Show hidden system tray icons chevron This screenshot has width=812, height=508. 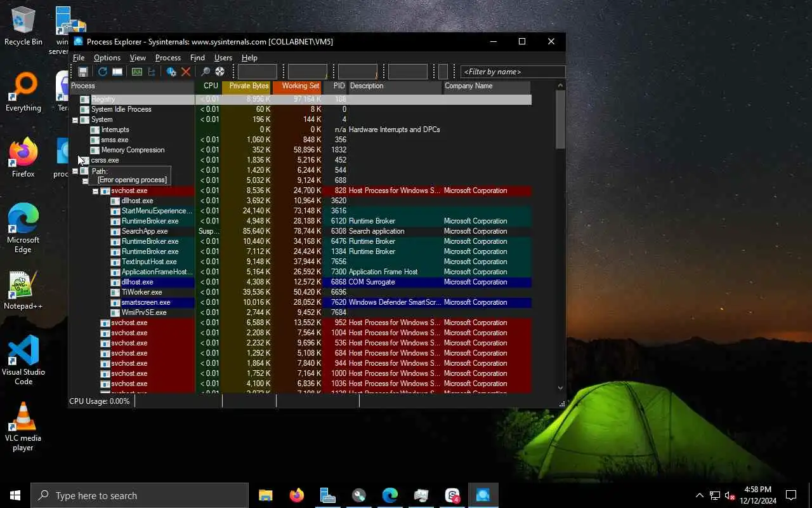click(700, 495)
